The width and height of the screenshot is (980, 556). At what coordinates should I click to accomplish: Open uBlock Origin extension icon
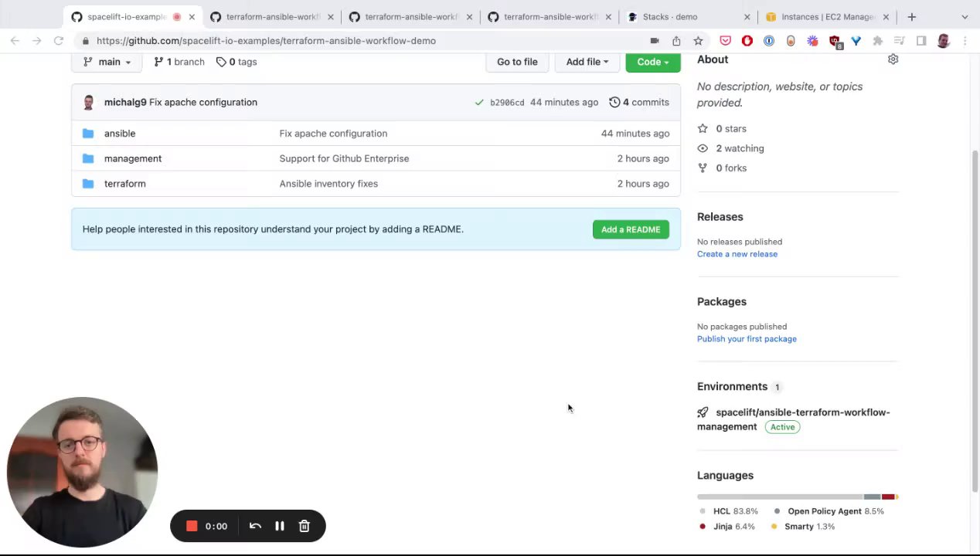tap(835, 41)
